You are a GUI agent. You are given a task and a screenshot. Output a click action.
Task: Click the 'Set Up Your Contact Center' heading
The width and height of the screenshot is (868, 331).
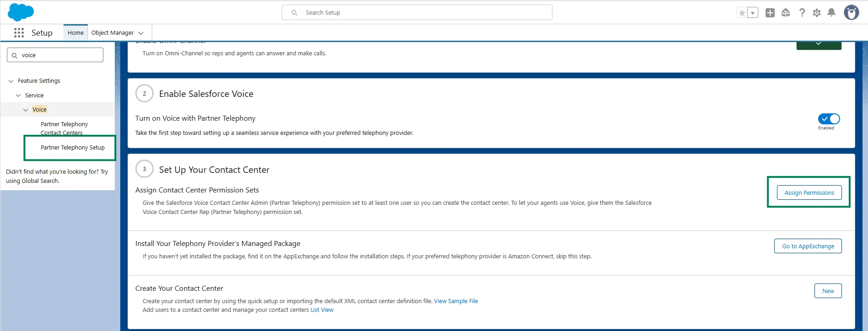click(214, 170)
